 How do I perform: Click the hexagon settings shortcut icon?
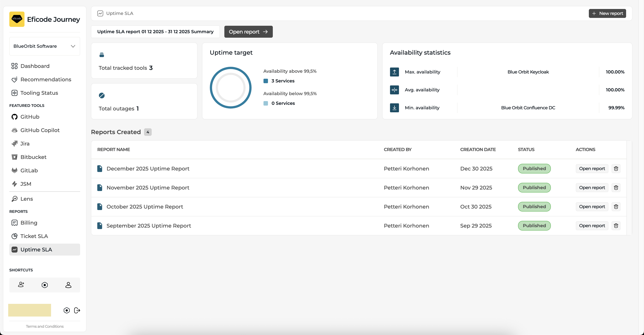(x=45, y=285)
